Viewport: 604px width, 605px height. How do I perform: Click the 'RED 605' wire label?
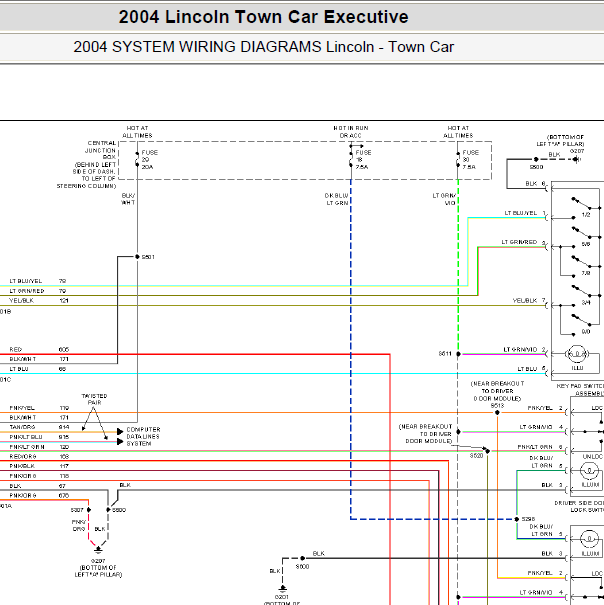(39, 350)
